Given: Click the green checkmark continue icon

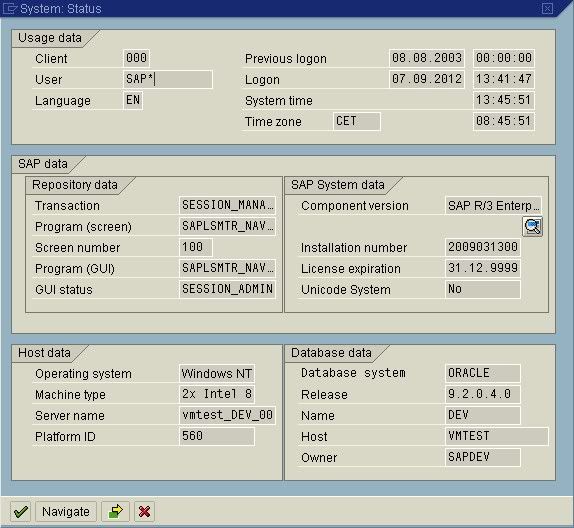Looking at the screenshot, I should (x=20, y=511).
